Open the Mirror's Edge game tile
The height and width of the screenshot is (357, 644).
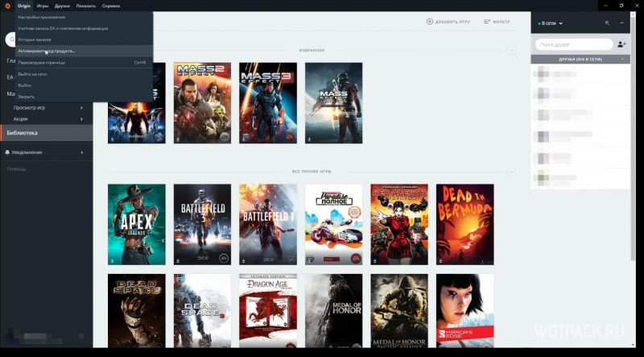coord(465,311)
